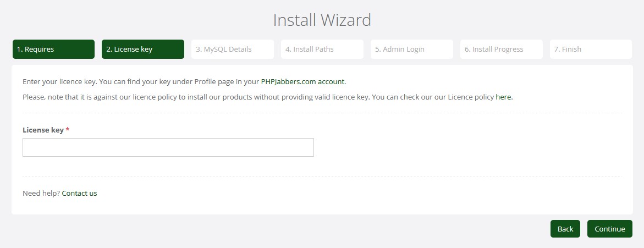The width and height of the screenshot is (644, 248).
Task: Click Continue to proceed
Action: point(609,229)
